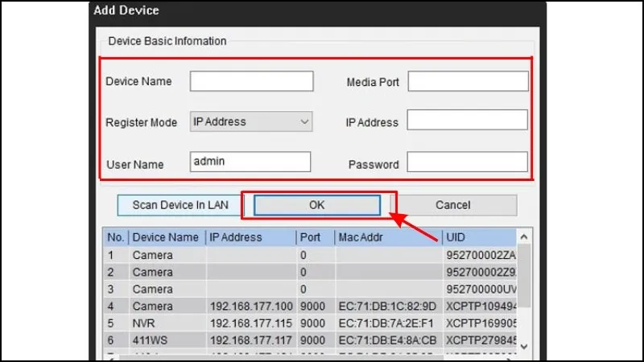
Task: Click the scrollbar up arrow in device list
Action: (523, 237)
